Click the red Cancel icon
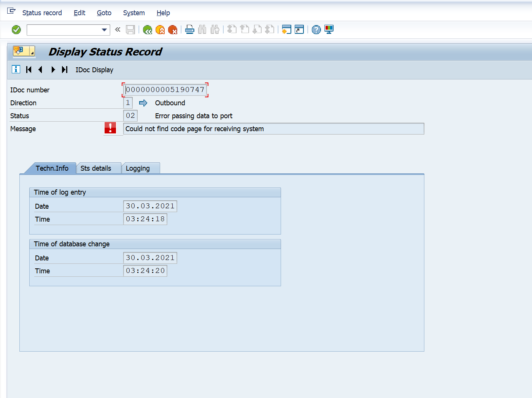The image size is (532, 398). pyautogui.click(x=173, y=30)
